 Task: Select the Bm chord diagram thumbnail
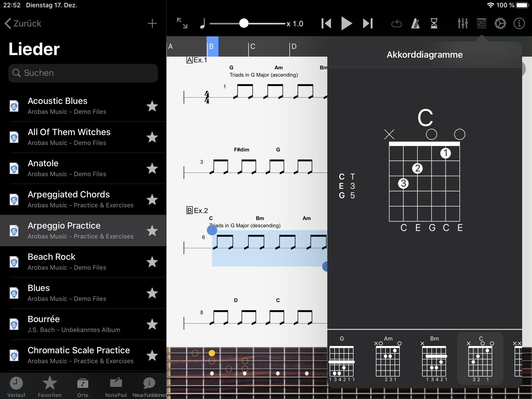click(434, 360)
